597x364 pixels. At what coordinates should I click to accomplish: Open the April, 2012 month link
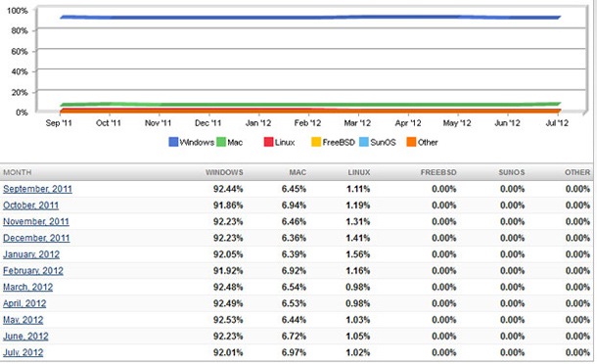coord(24,303)
